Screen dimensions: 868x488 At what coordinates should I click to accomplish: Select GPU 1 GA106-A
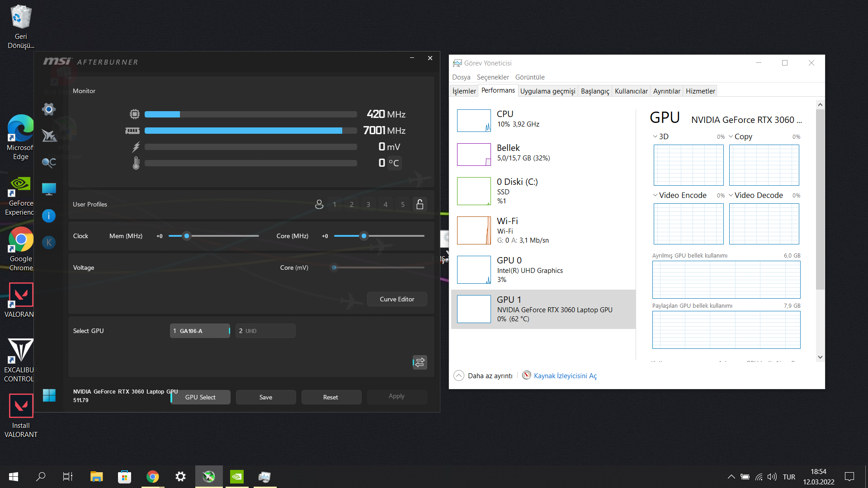point(200,331)
